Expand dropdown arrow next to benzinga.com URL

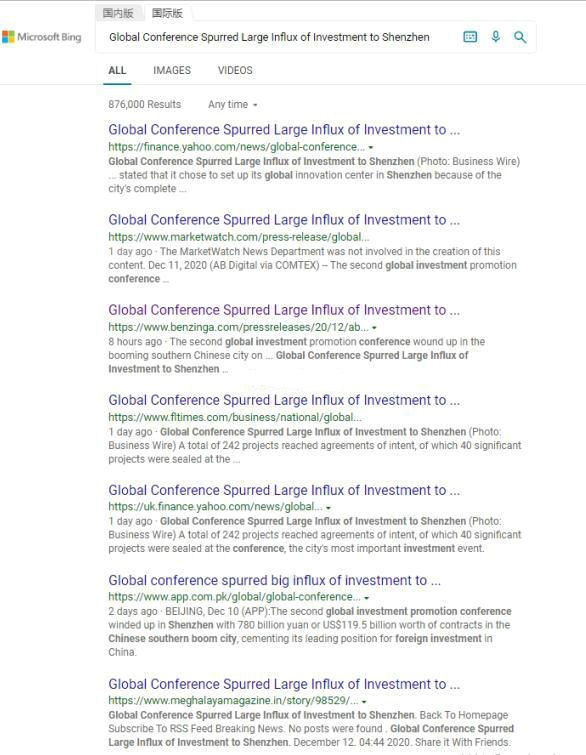pyautogui.click(x=374, y=328)
